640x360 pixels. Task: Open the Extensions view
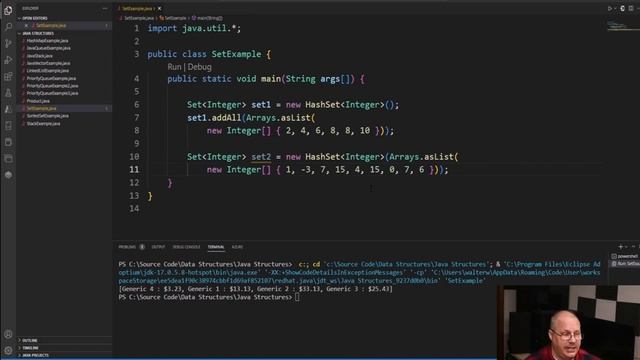[8, 76]
